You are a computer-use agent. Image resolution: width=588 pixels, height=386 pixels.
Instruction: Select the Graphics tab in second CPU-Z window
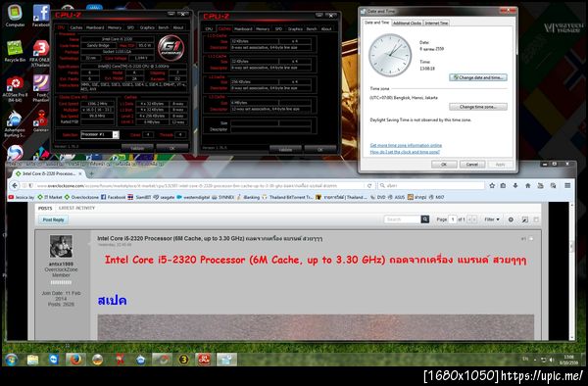point(295,28)
